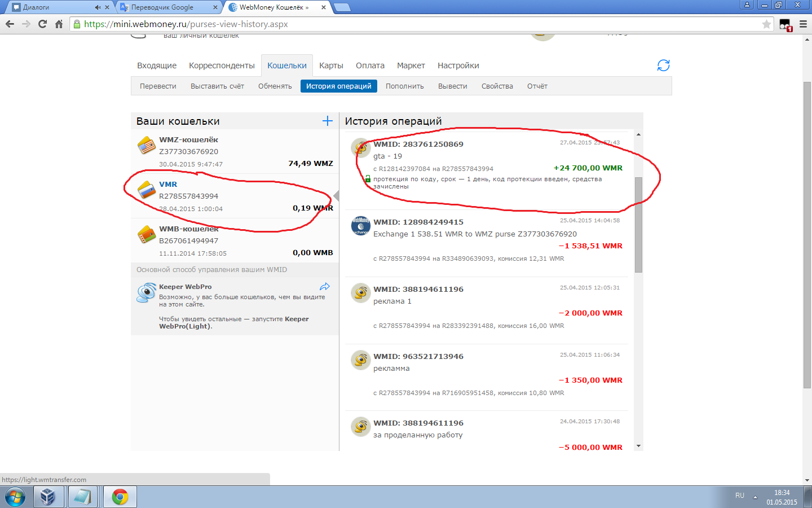
Task: Click the VMR wallet flag icon
Action: (147, 190)
